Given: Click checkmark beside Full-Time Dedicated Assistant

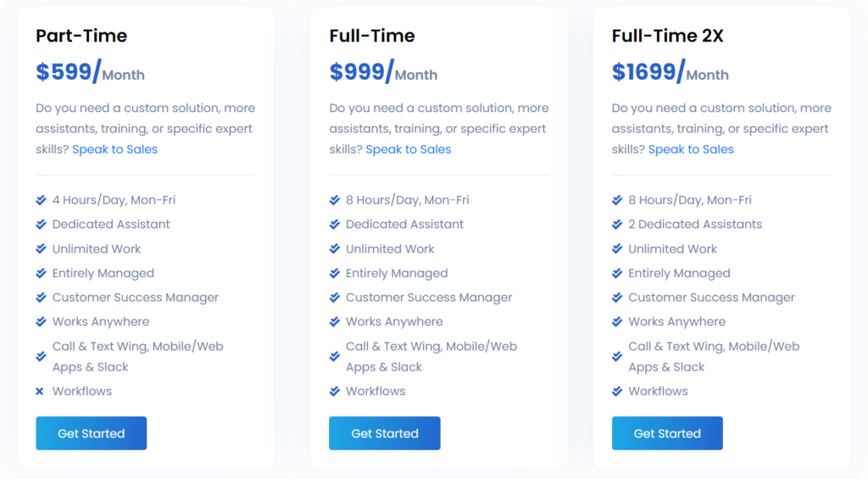Looking at the screenshot, I should pos(335,225).
